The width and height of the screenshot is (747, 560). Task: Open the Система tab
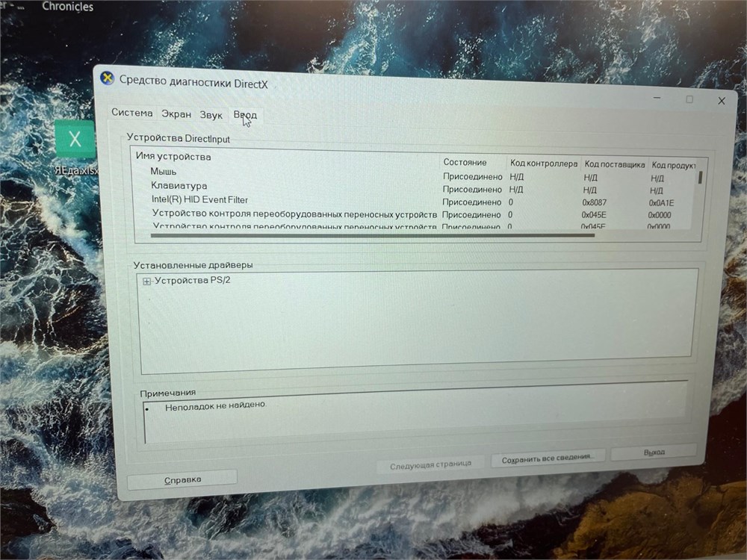[132, 113]
